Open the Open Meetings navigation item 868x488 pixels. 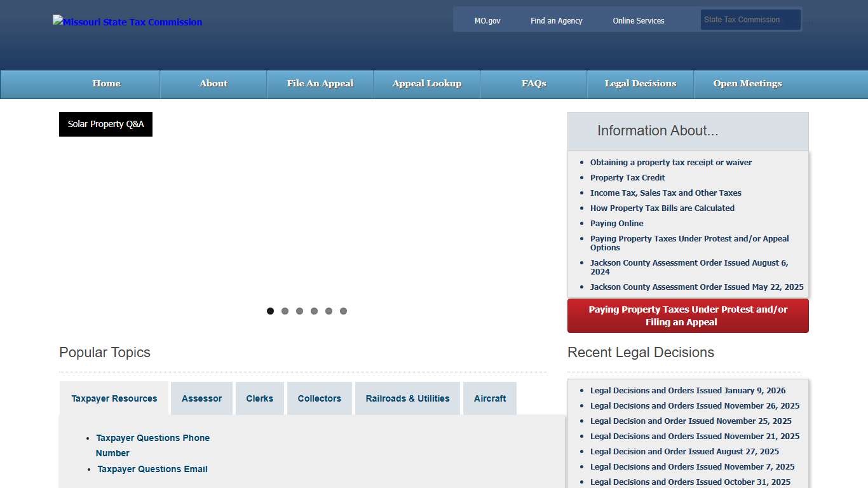pos(747,83)
